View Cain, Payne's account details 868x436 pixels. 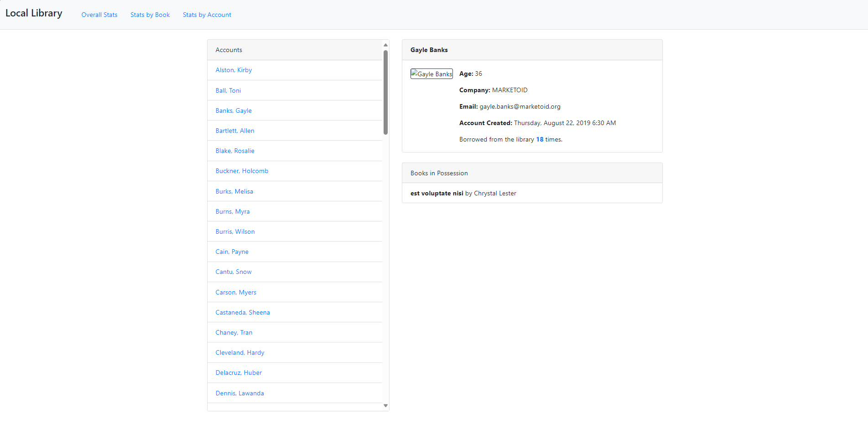[x=232, y=252]
